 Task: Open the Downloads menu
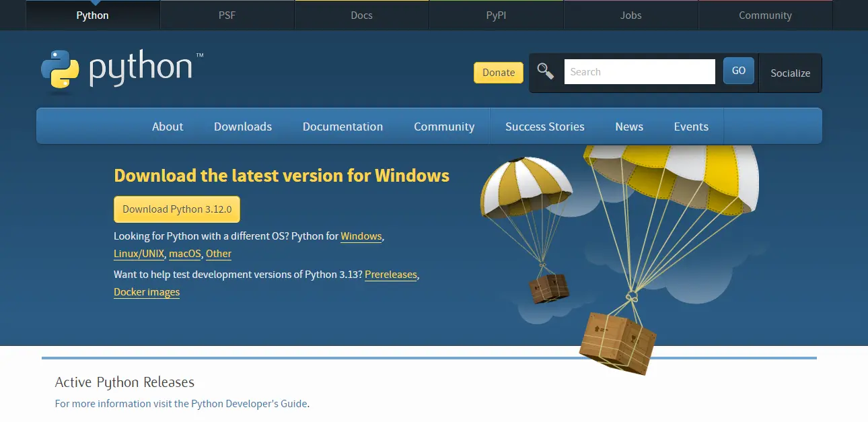[x=243, y=126]
